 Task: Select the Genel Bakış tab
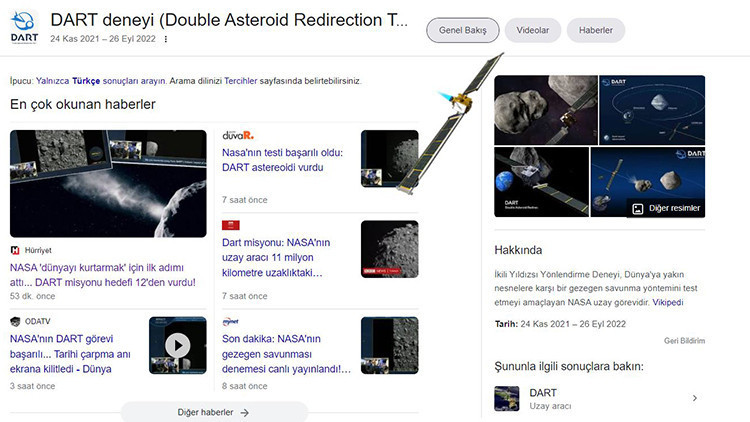[462, 30]
